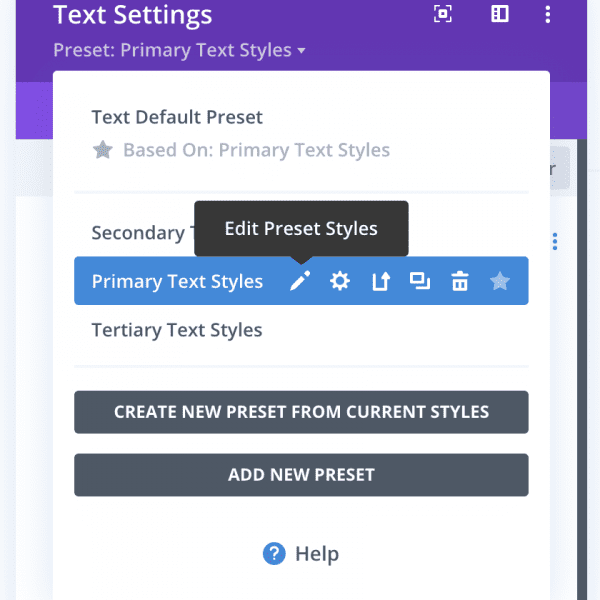Viewport: 600px width, 600px height.
Task: Click the blue Help question mark icon
Action: 274,553
